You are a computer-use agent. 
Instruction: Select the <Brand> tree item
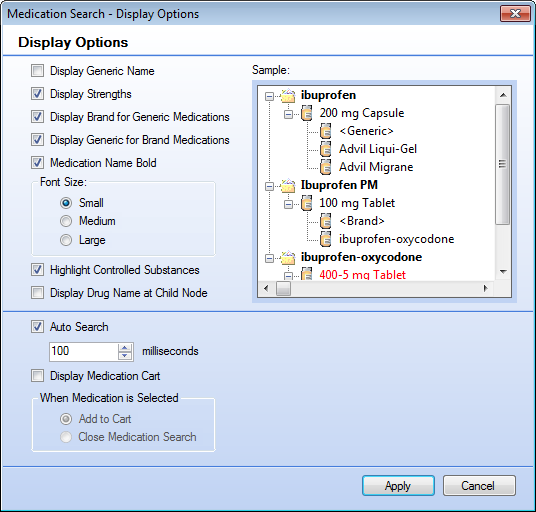362,221
